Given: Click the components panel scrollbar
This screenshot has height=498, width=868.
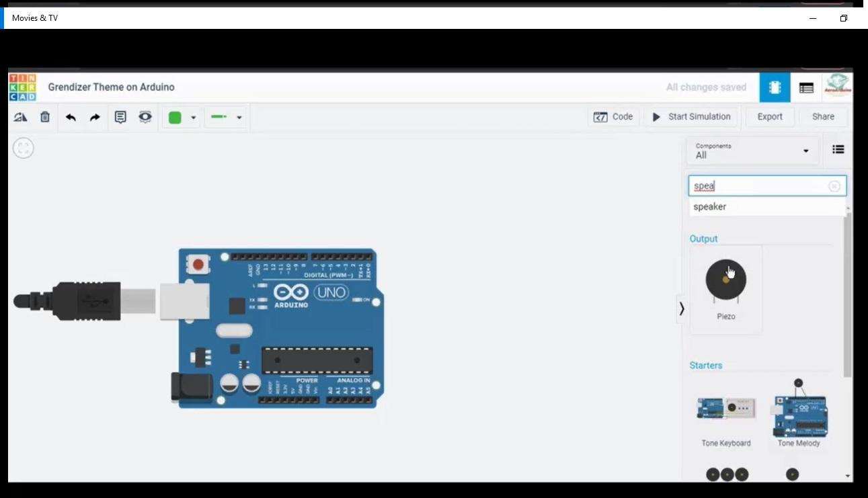Looking at the screenshot, I should click(x=848, y=296).
